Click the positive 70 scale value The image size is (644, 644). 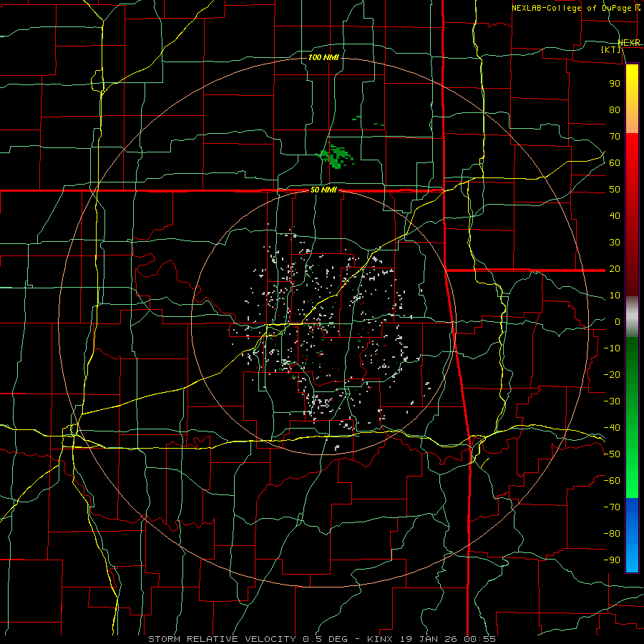pos(615,137)
